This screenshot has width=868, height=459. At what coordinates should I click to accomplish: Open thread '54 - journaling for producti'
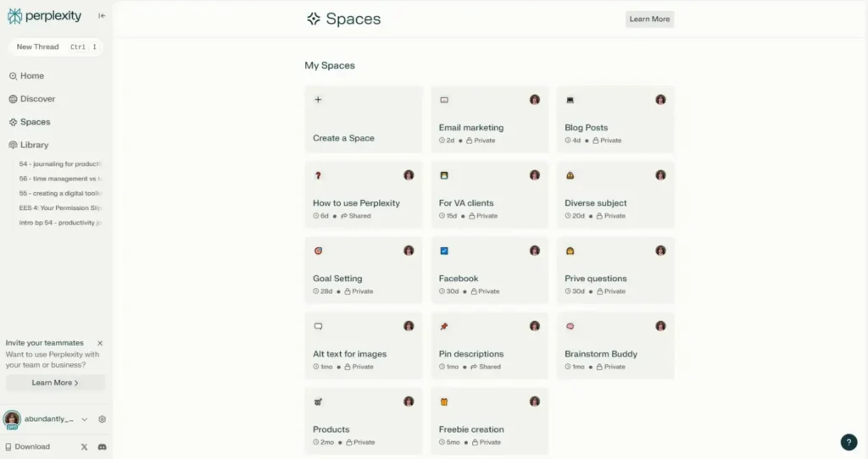tap(60, 164)
